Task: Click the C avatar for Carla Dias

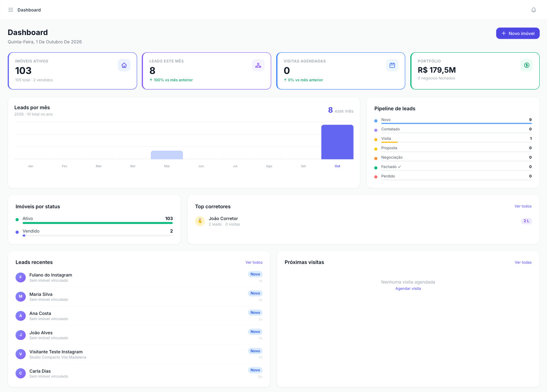Action: click(21, 373)
